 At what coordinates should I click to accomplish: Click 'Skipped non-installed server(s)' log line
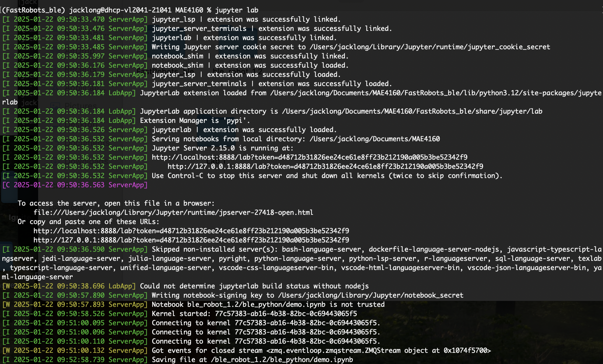point(301,263)
